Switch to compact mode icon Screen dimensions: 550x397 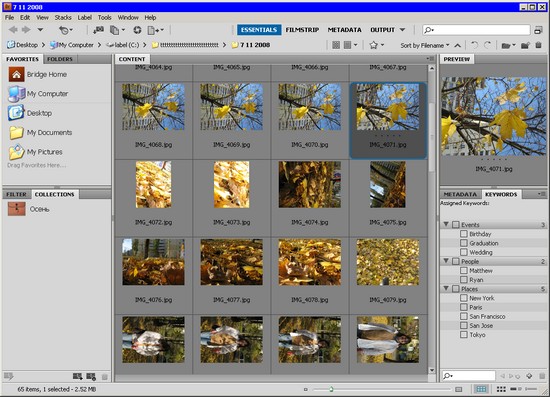pyautogui.click(x=538, y=30)
